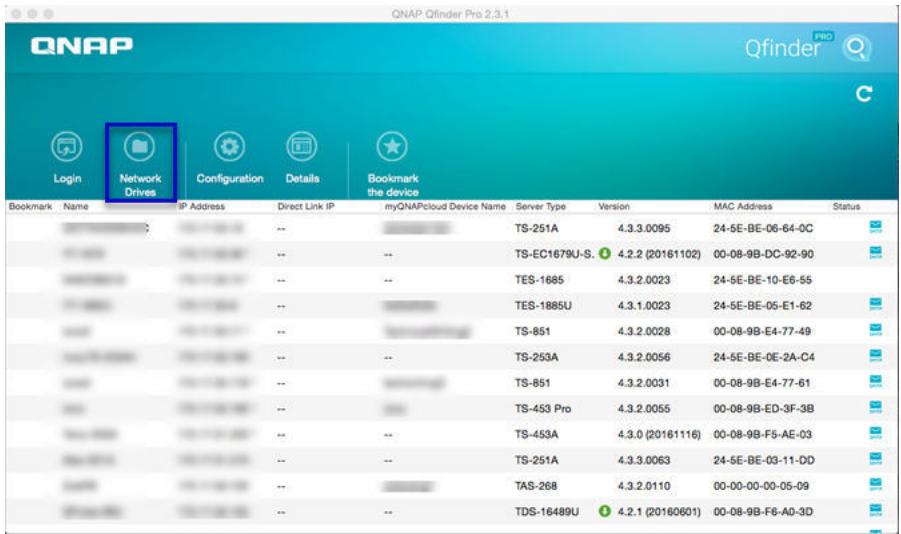Click status icon for MAC 00-08-9B-E4-77-61
The width and height of the screenshot is (901, 534).
click(x=875, y=382)
